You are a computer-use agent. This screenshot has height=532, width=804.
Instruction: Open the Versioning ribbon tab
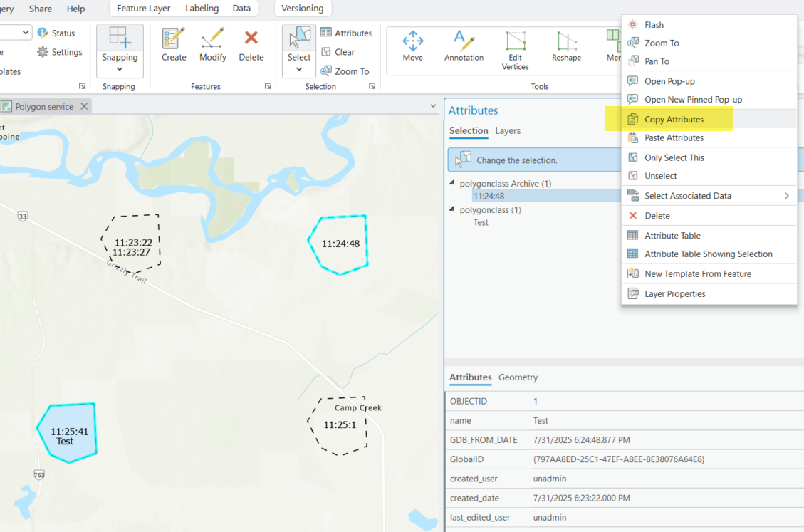coord(303,9)
